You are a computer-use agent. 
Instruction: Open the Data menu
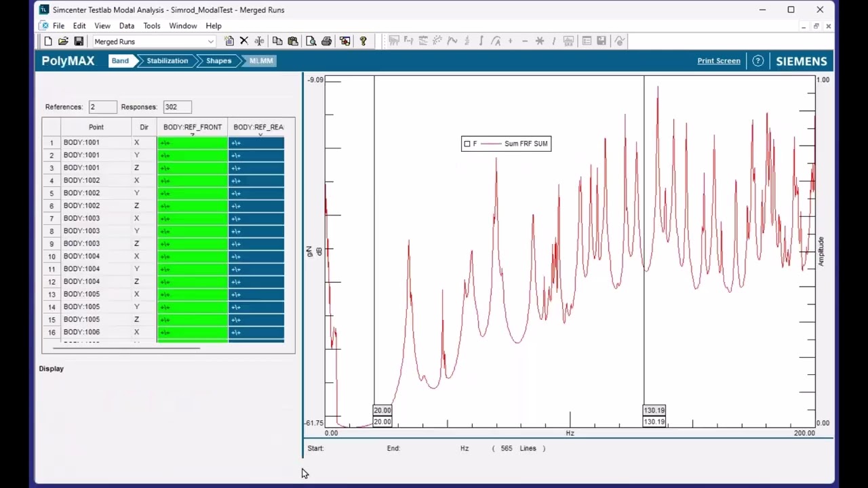[x=127, y=26]
